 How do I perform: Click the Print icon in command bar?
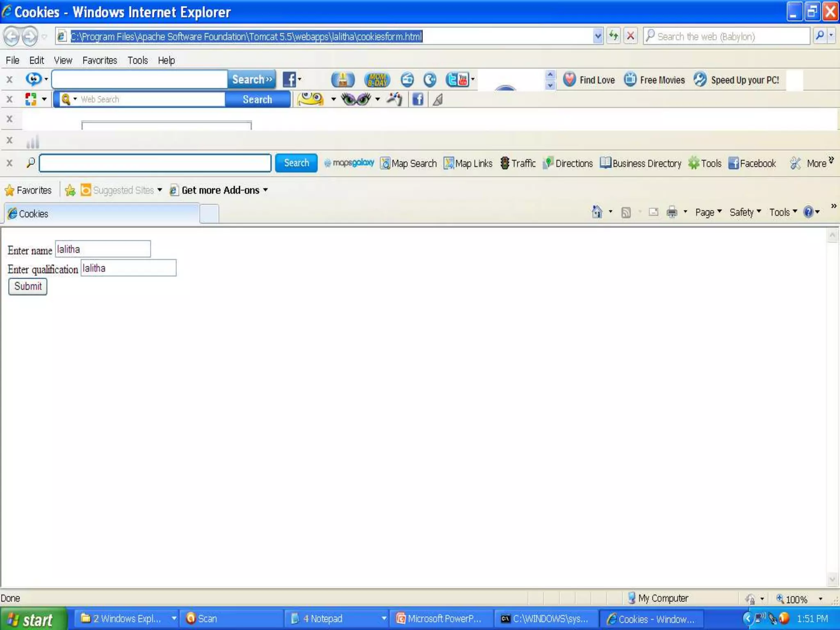click(x=671, y=212)
